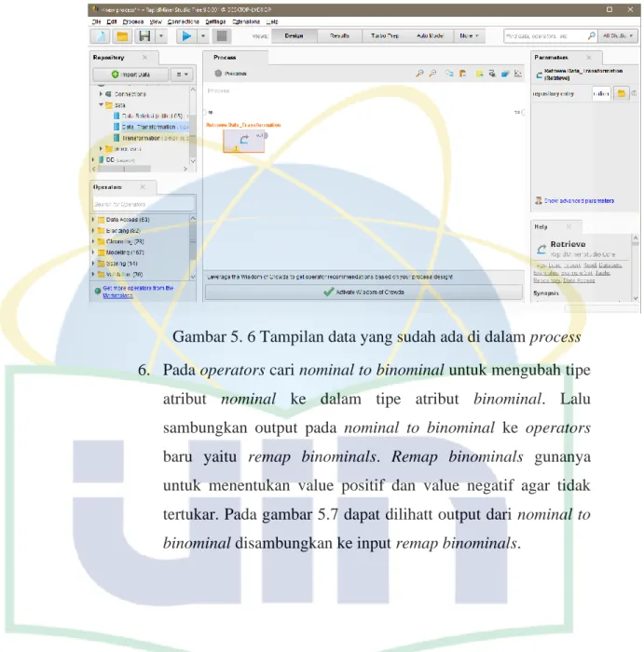
Task: Open the Extensions menu
Action: [x=246, y=21]
